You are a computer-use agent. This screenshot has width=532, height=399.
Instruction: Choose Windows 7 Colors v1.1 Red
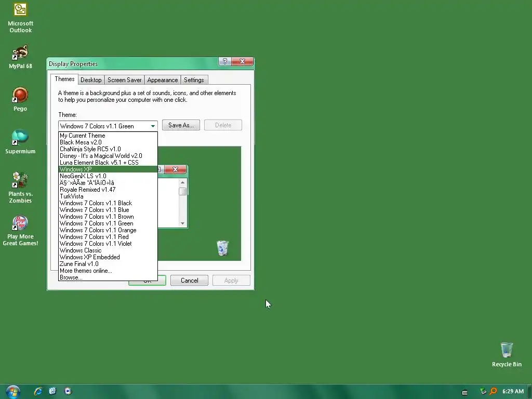click(x=108, y=237)
